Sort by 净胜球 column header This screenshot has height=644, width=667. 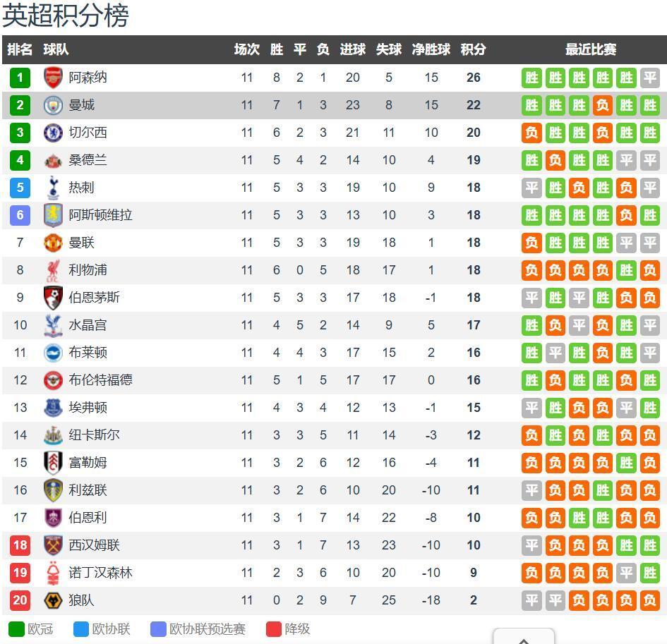(431, 49)
